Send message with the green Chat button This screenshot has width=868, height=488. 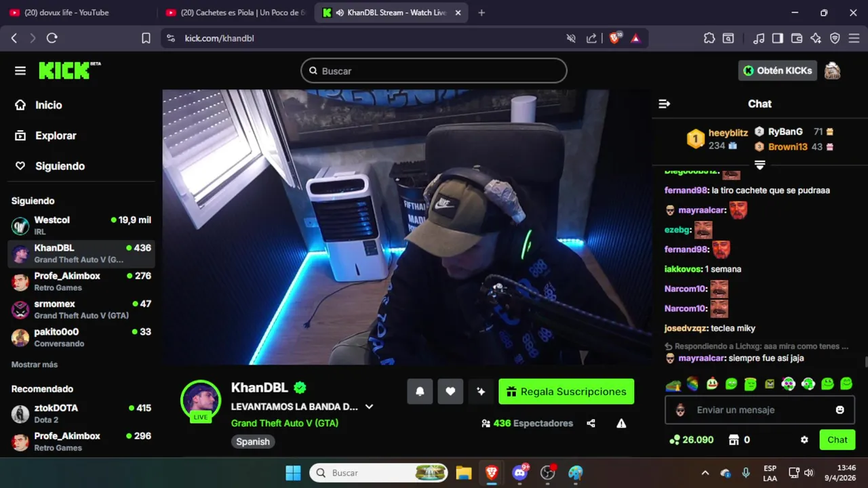click(837, 440)
